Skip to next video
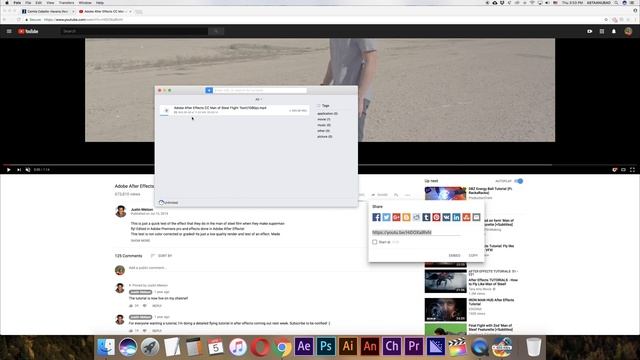 coord(19,170)
